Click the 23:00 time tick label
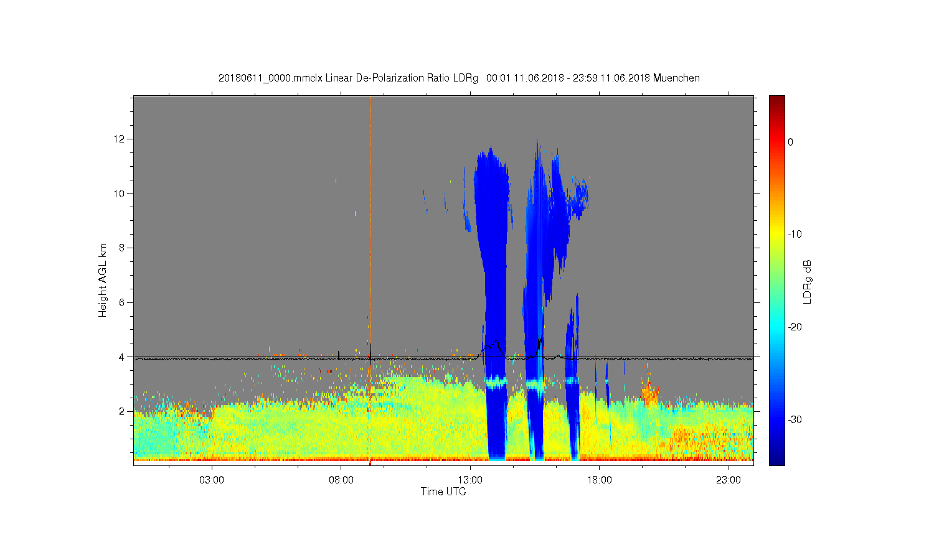 pyautogui.click(x=729, y=480)
